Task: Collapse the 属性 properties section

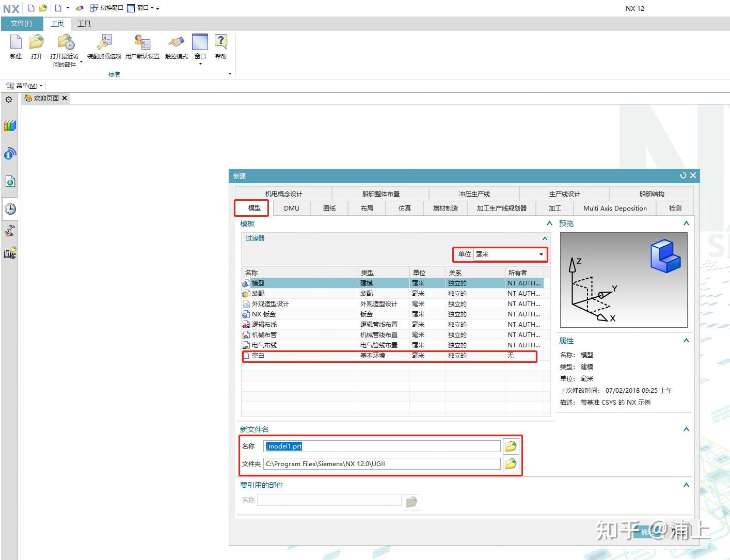Action: (x=686, y=341)
